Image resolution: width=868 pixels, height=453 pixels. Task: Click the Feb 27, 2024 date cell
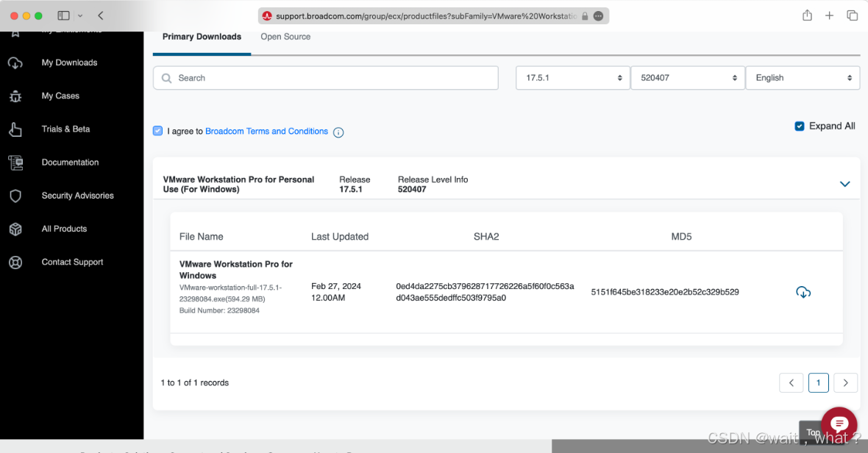[336, 292]
